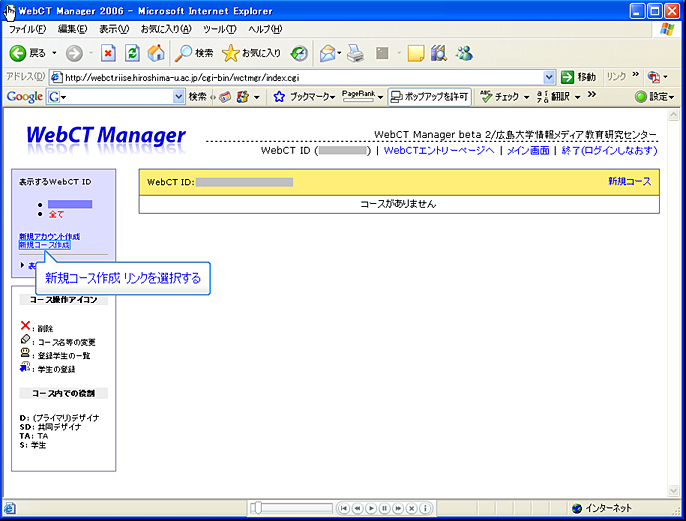Jump to beginning with skip-back playback button

pos(344,508)
